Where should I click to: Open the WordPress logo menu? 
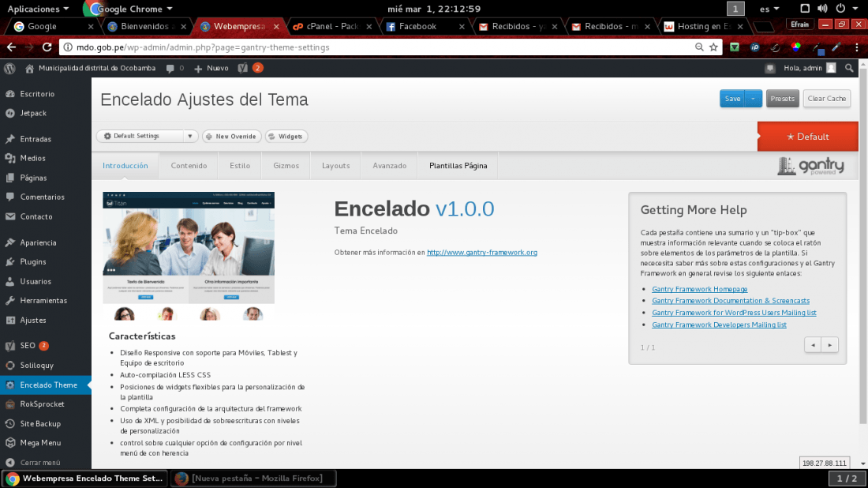(x=9, y=68)
